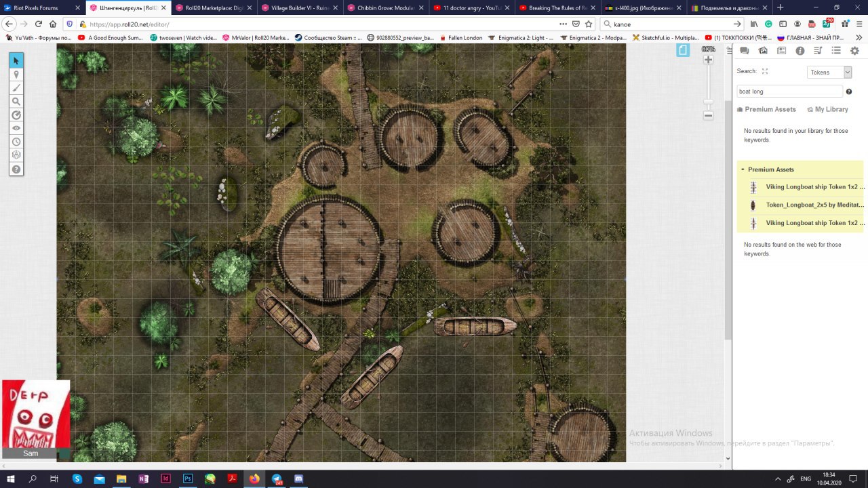868x488 pixels.
Task: Open the Firefox hamburger menu
Action: coord(858,24)
